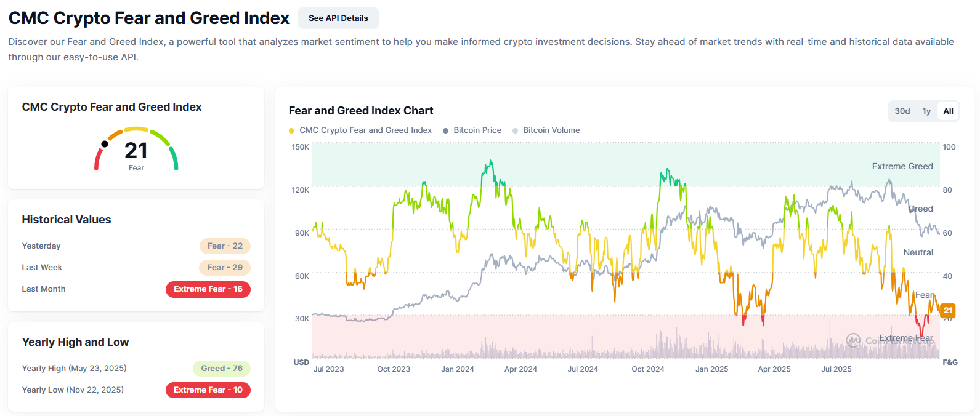Image resolution: width=980 pixels, height=416 pixels.
Task: Click the Yearly Low Extreme Fear - 10 badge
Action: coord(208,390)
